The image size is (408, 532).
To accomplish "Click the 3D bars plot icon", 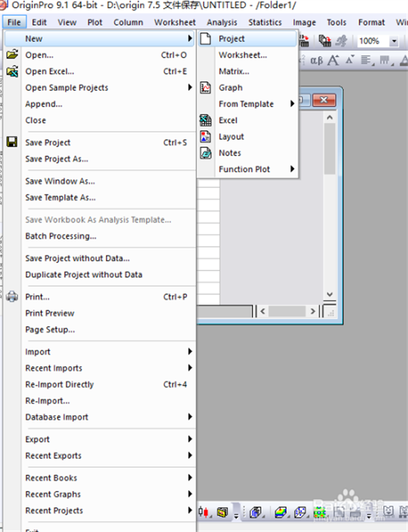I will click(x=256, y=512).
